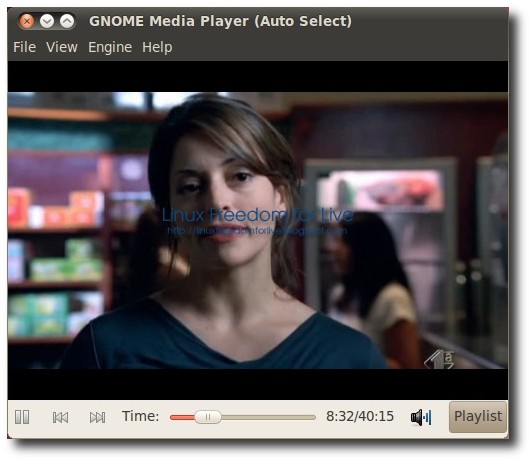The width and height of the screenshot is (532, 462).
Task: Toggle the Playlist button
Action: click(478, 417)
